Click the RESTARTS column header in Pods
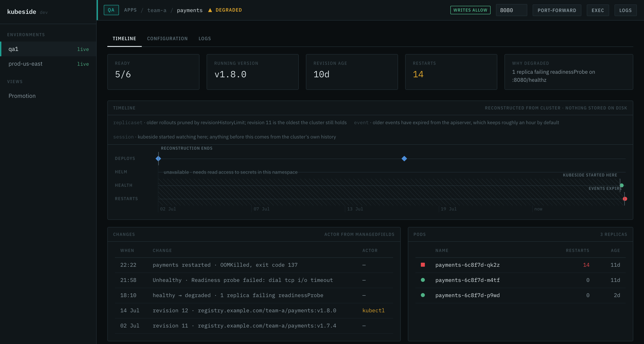Image resolution: width=644 pixels, height=344 pixels. coord(578,250)
